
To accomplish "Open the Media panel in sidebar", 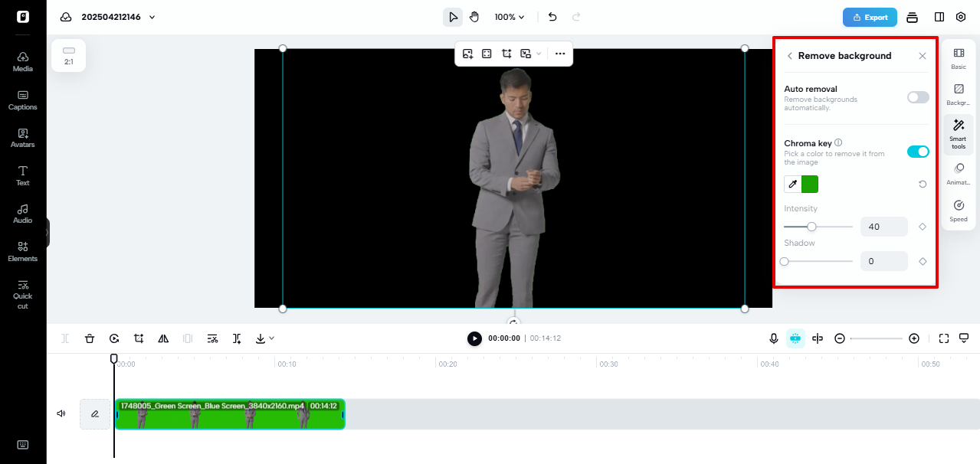I will (23, 61).
